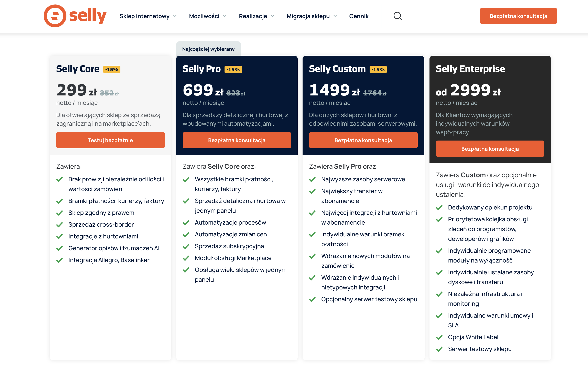This screenshot has width=588, height=370.
Task: Click the checkmark beside Wszystkie bramki płatności
Action: coord(186,180)
